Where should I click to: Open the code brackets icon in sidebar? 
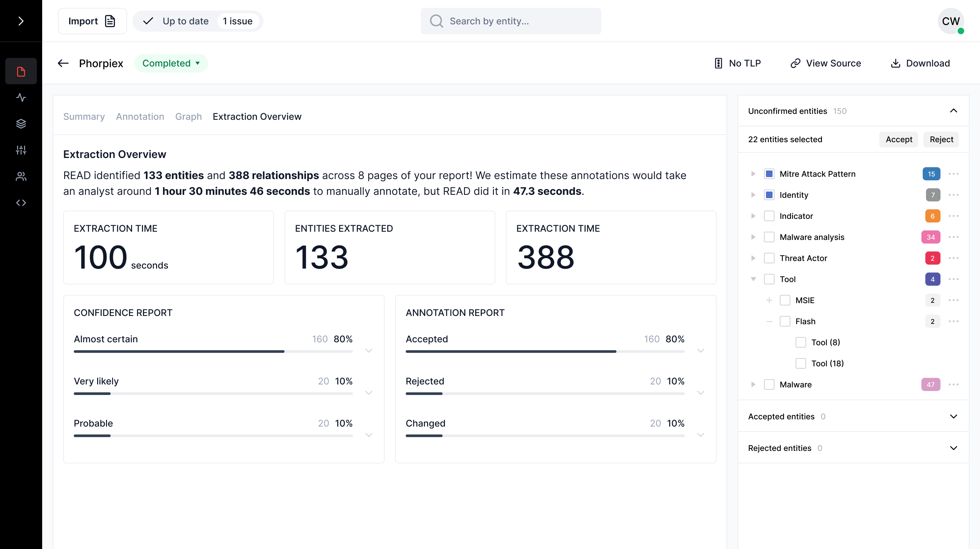[21, 203]
